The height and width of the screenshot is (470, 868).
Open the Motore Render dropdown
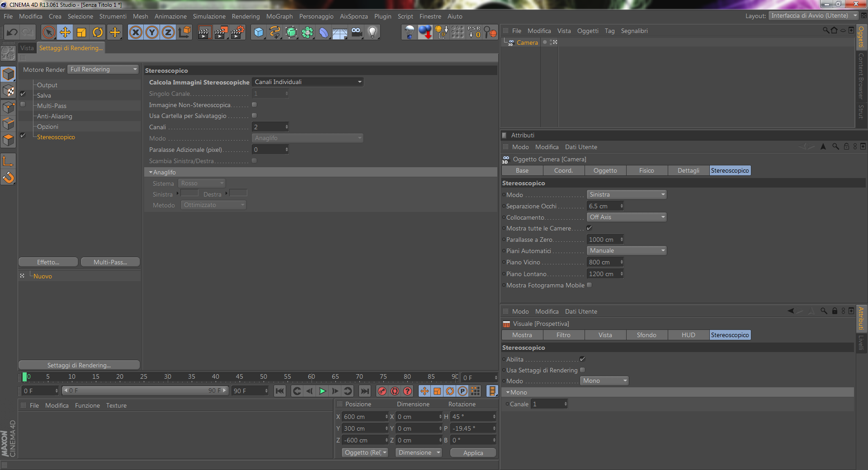pyautogui.click(x=103, y=70)
